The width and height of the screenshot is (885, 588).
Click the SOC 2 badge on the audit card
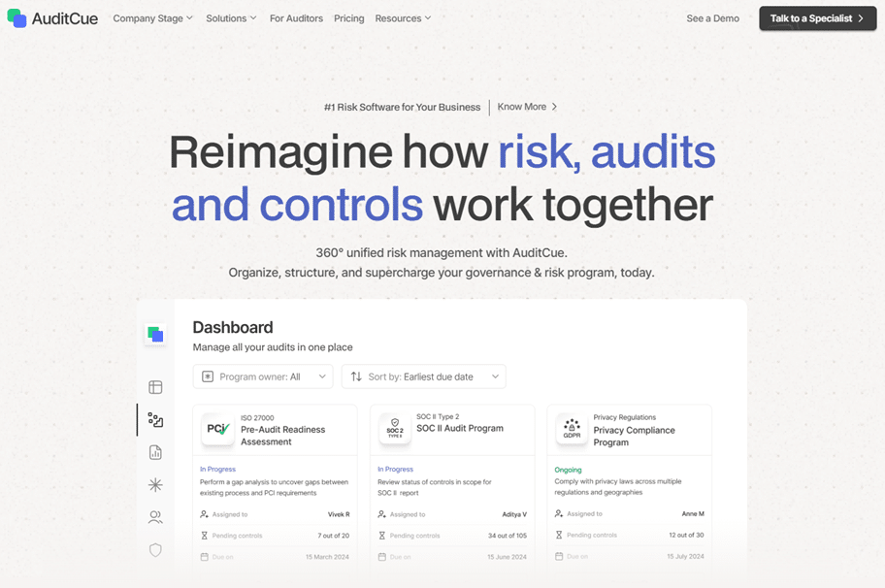pos(395,429)
